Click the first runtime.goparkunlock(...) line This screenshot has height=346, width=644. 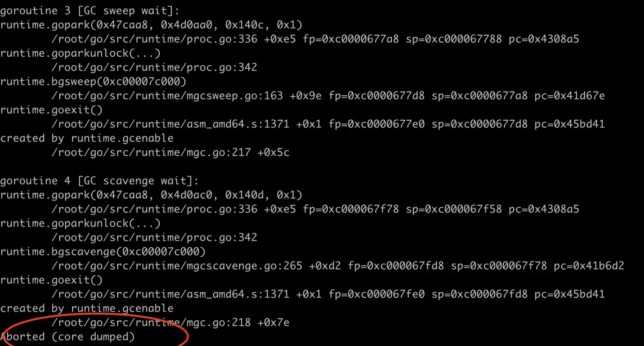click(x=80, y=53)
